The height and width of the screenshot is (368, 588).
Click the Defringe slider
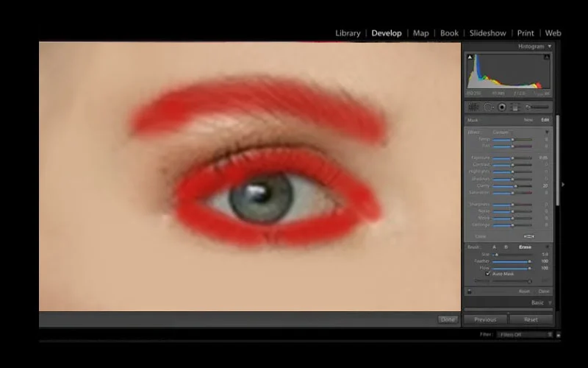(512, 225)
